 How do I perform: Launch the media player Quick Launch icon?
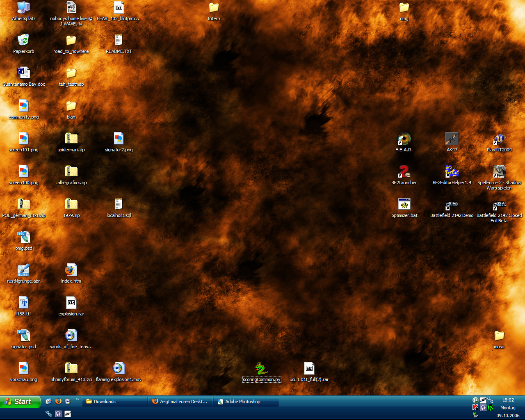(68, 402)
